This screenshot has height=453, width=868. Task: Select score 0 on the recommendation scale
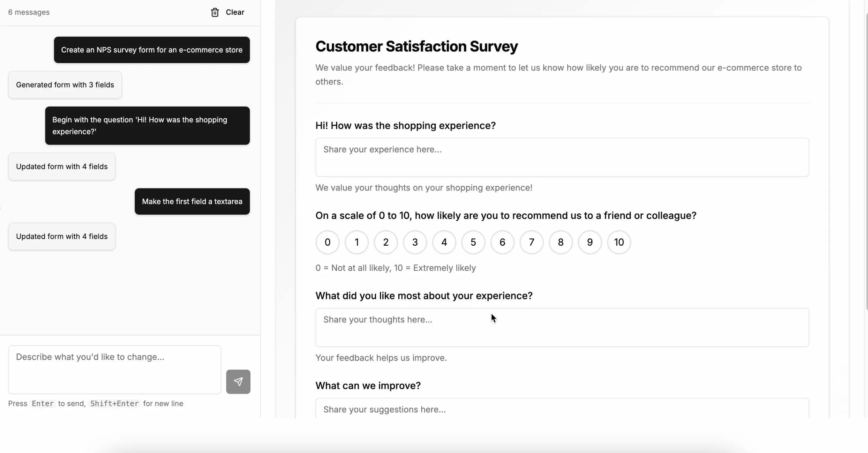(x=327, y=242)
